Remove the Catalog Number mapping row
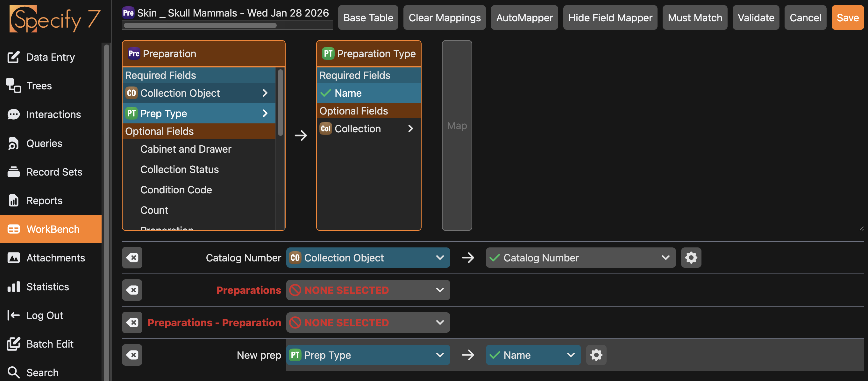 (132, 258)
